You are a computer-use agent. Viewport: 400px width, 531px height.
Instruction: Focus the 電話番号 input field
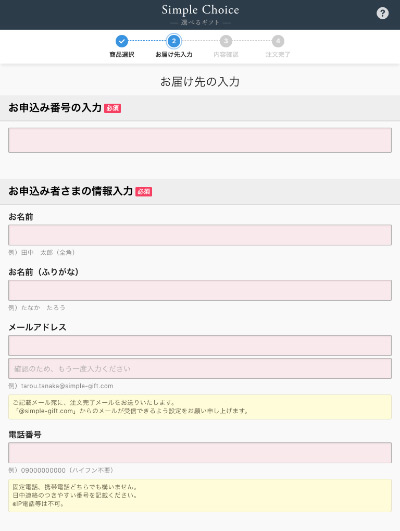(x=200, y=452)
